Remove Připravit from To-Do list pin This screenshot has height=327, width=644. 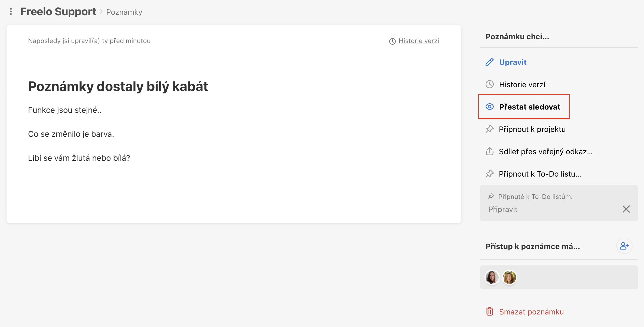click(x=627, y=208)
